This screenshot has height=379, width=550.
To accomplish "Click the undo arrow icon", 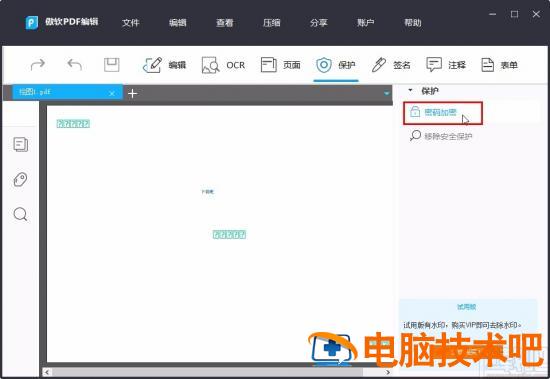I will 74,65.
